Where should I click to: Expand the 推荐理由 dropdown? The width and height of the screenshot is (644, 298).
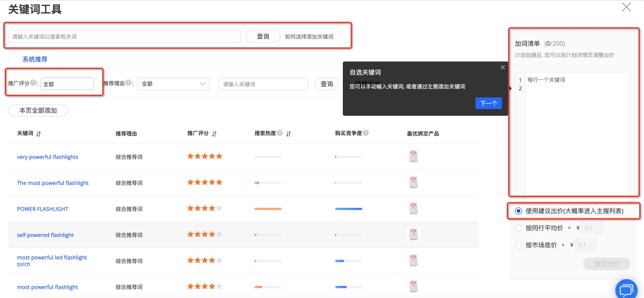pyautogui.click(x=173, y=84)
